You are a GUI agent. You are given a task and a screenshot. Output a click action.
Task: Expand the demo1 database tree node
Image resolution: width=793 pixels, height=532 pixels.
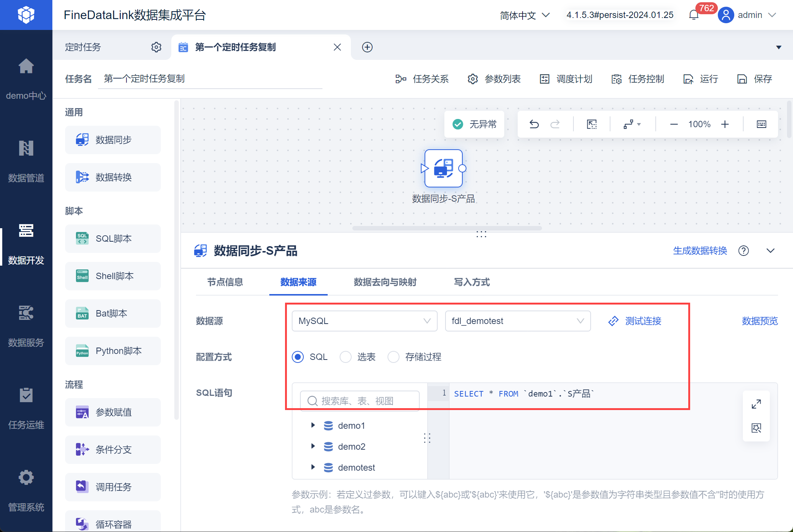click(313, 425)
